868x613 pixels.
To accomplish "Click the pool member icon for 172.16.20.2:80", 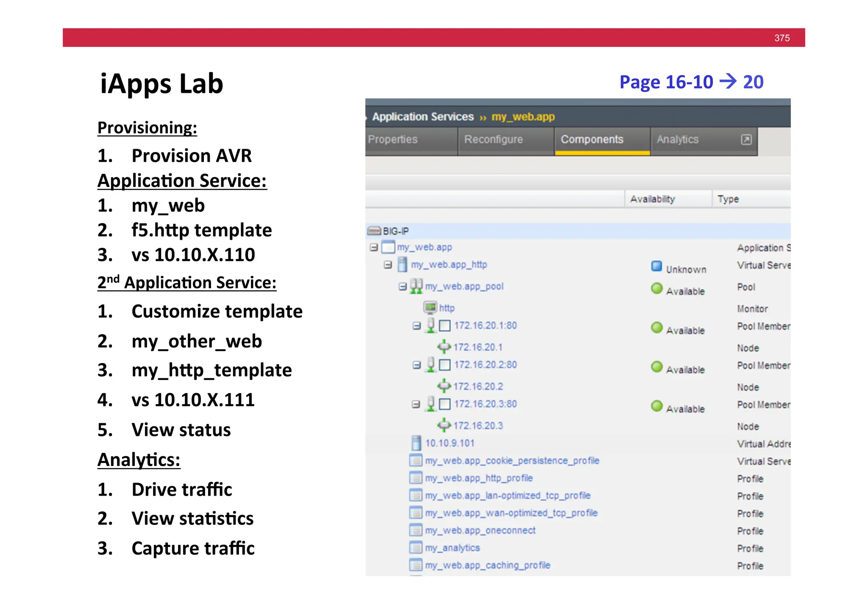I will [x=431, y=364].
